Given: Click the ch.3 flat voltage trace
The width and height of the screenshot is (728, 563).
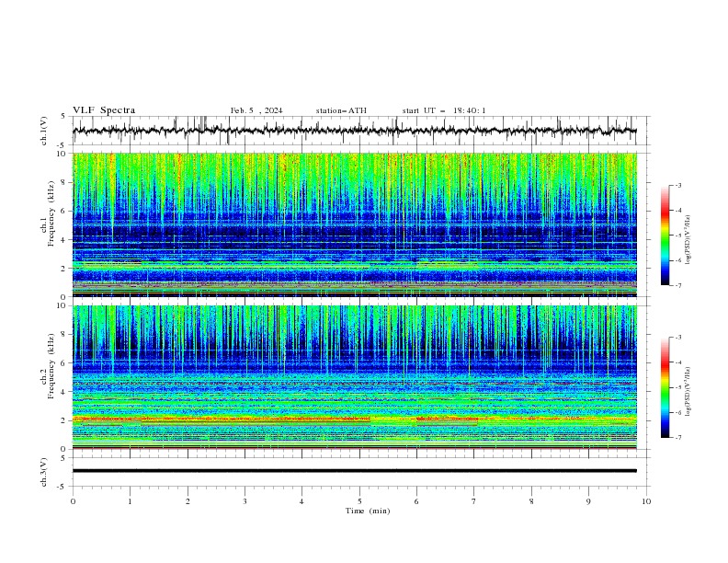Looking at the screenshot, I should [x=355, y=471].
